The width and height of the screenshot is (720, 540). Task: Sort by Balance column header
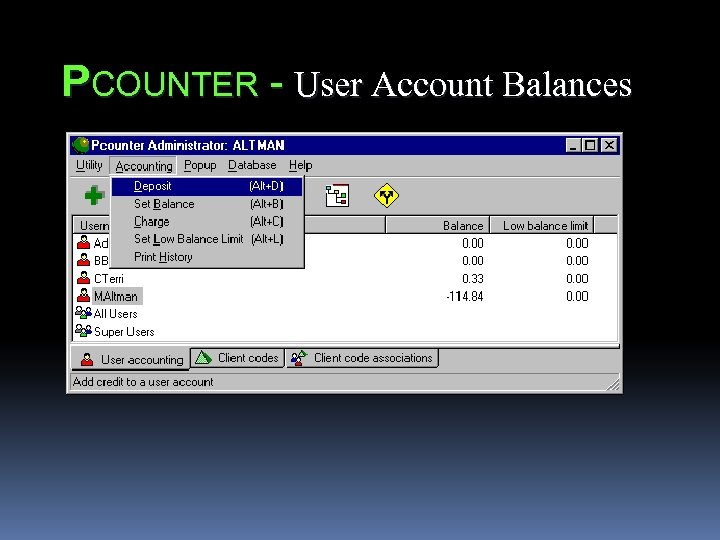tap(437, 225)
